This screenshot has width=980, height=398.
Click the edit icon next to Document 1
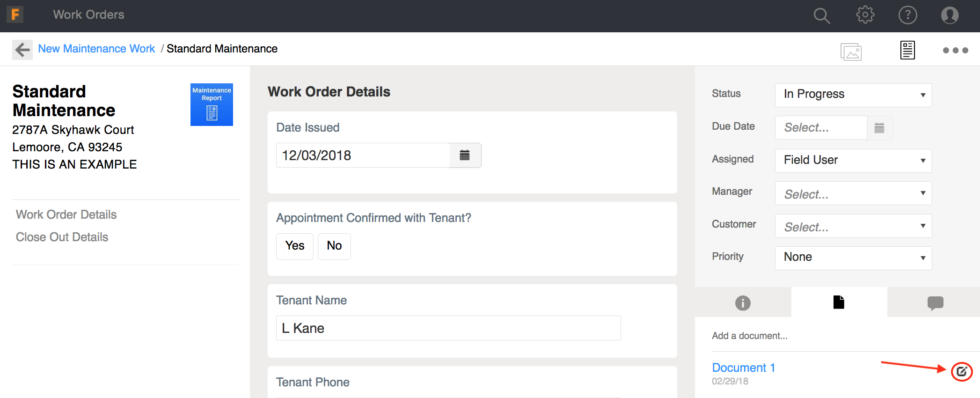(x=962, y=372)
